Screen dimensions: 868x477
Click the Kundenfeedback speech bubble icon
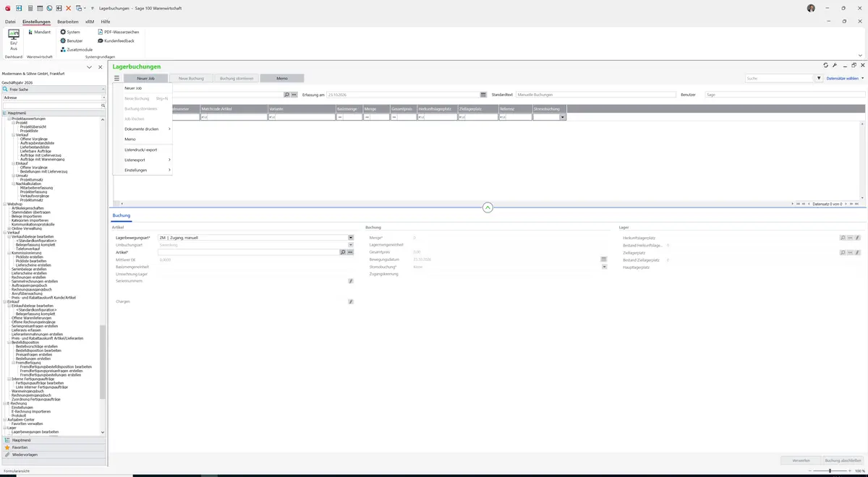tap(101, 40)
